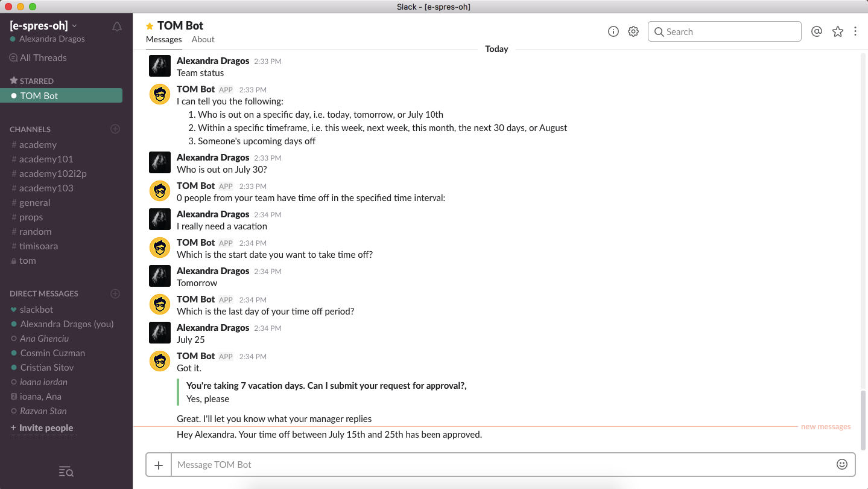Show mentions and reactions @ icon

click(817, 32)
